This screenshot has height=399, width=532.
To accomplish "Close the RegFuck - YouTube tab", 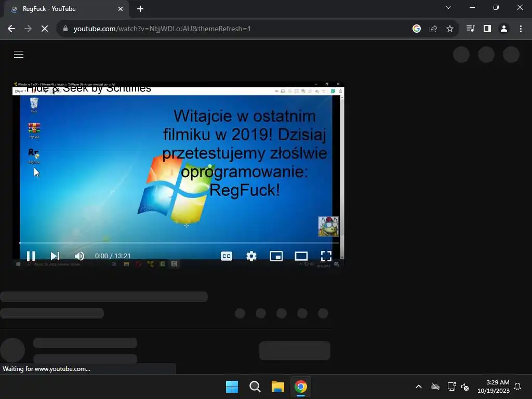I will coord(120,9).
